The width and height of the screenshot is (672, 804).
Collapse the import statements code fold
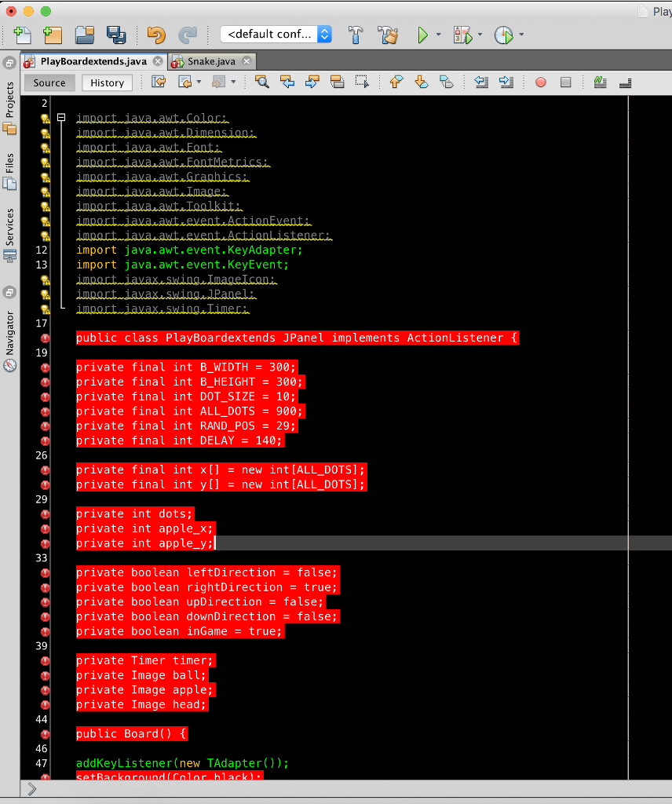click(61, 117)
